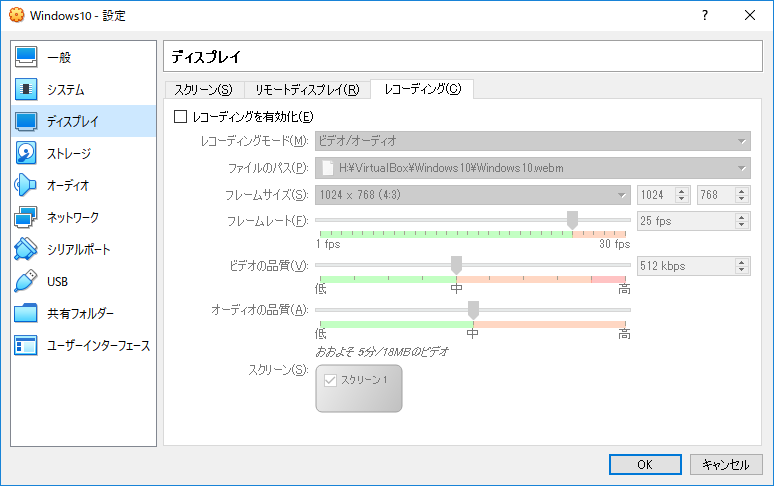Open the 共有フォルダー folder icon
The image size is (774, 486).
[x=26, y=313]
